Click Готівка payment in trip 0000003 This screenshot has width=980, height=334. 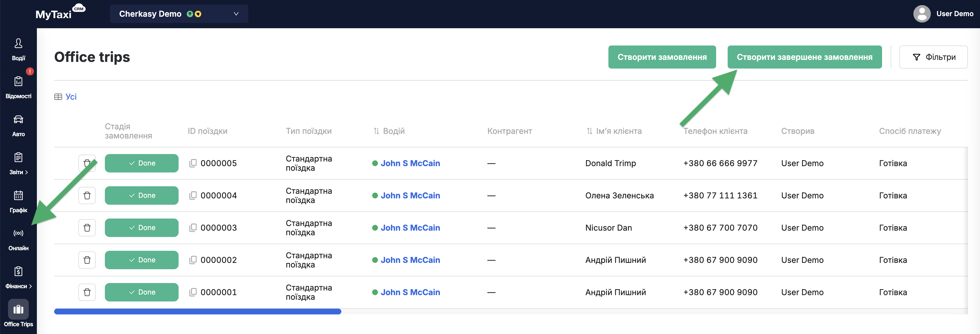(x=893, y=228)
